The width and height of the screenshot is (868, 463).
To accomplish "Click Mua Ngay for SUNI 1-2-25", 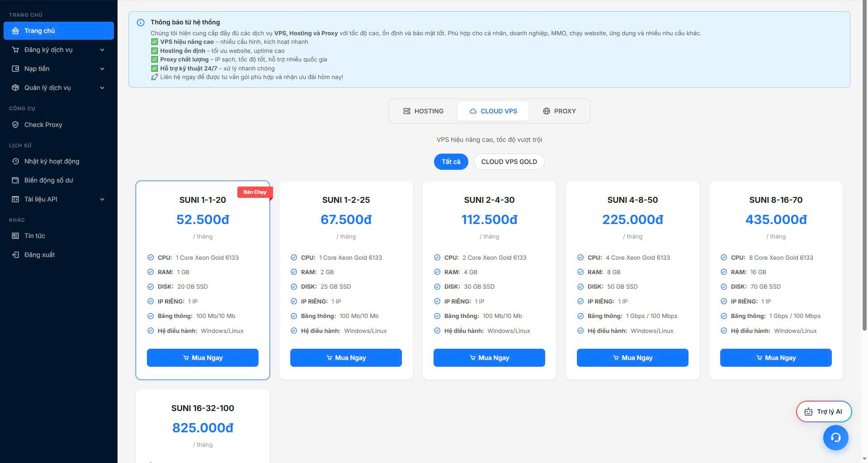I will [x=346, y=358].
